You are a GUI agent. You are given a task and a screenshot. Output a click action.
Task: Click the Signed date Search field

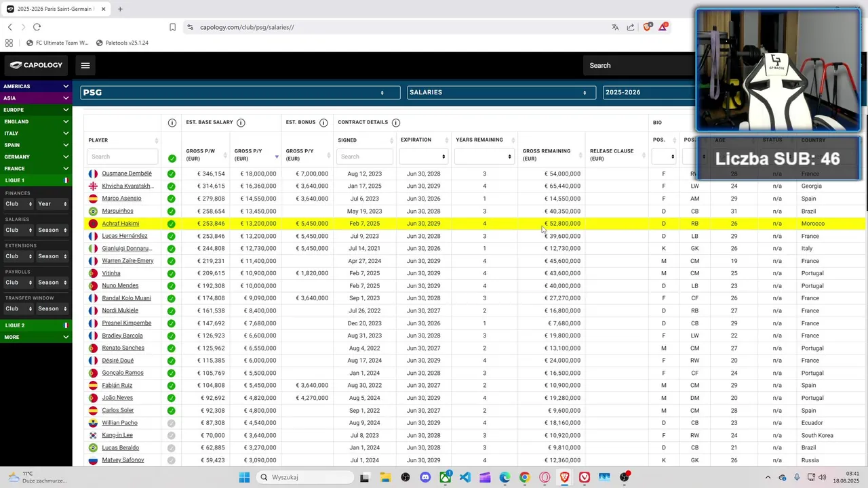pyautogui.click(x=365, y=157)
